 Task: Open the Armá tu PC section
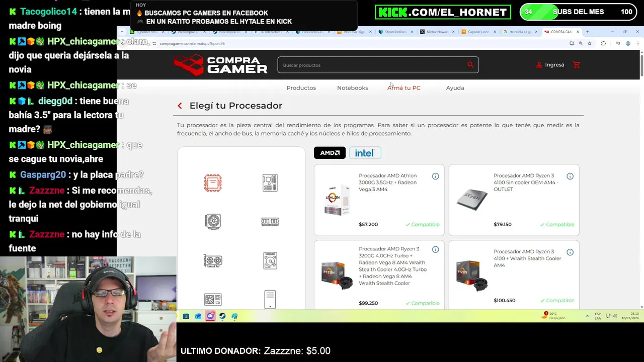[404, 88]
